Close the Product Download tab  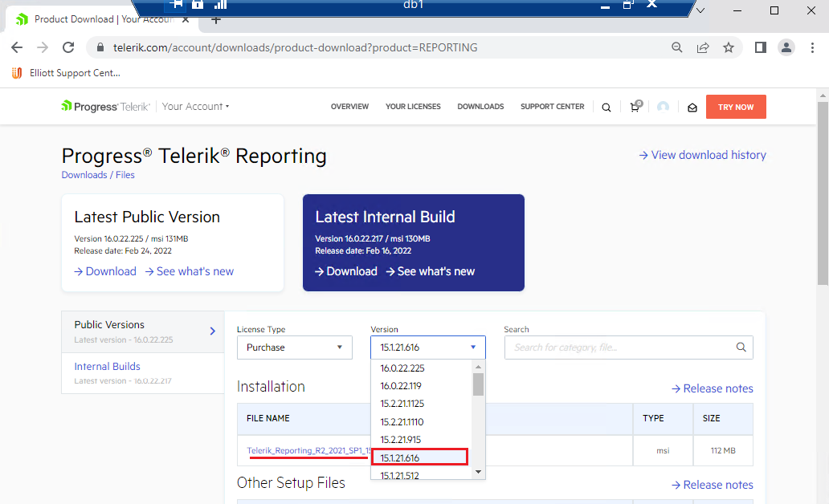(x=186, y=19)
